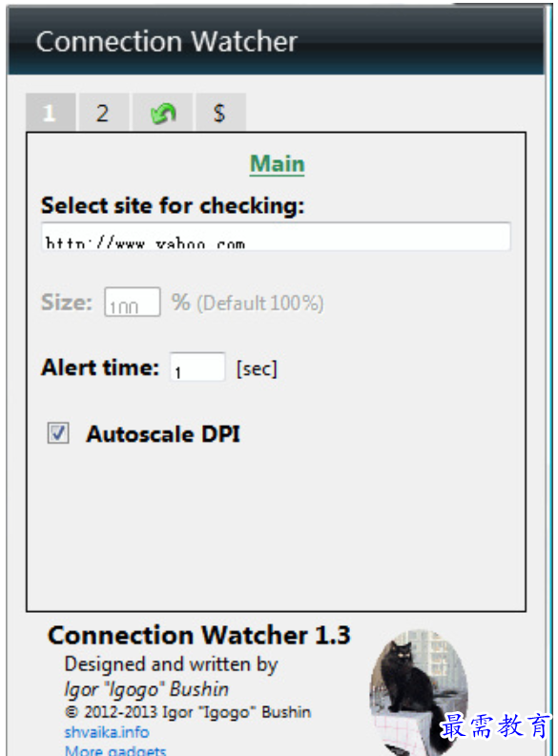The width and height of the screenshot is (558, 756).
Task: Click the site URL input field
Action: tap(276, 237)
